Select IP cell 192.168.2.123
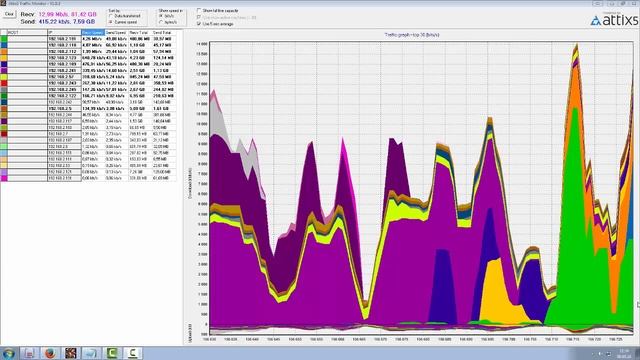Screen dimensions: 640x360 pyautogui.click(x=64, y=58)
